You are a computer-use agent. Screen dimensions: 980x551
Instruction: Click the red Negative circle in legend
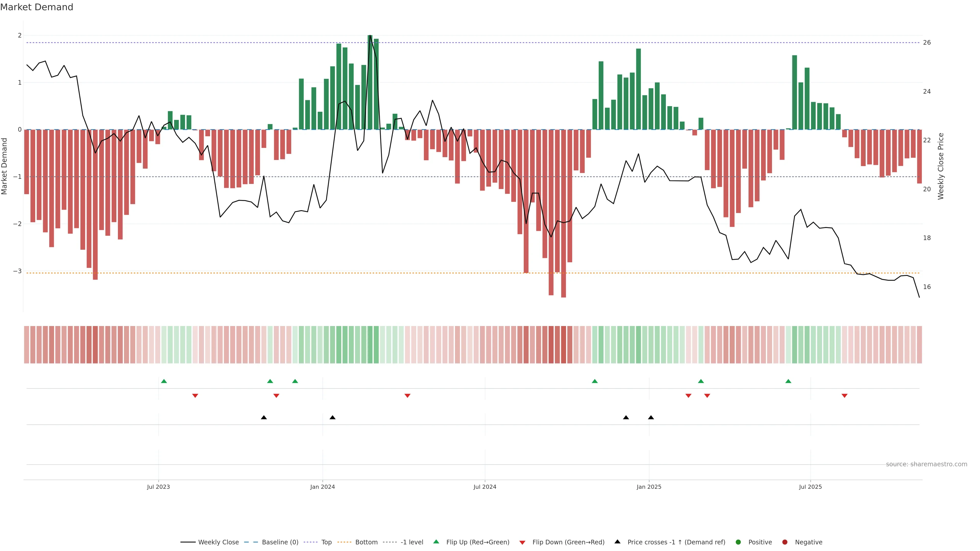785,542
